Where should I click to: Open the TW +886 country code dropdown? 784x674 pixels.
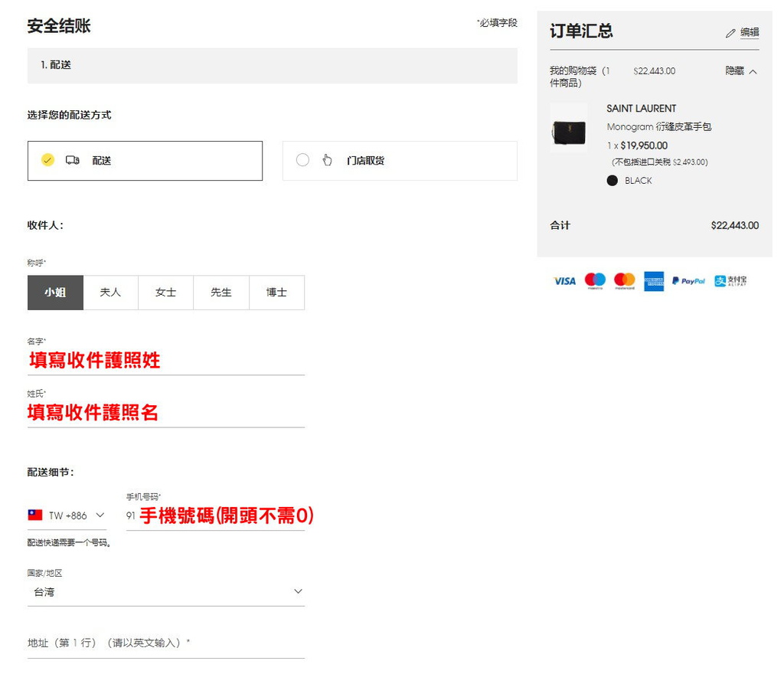pos(67,515)
